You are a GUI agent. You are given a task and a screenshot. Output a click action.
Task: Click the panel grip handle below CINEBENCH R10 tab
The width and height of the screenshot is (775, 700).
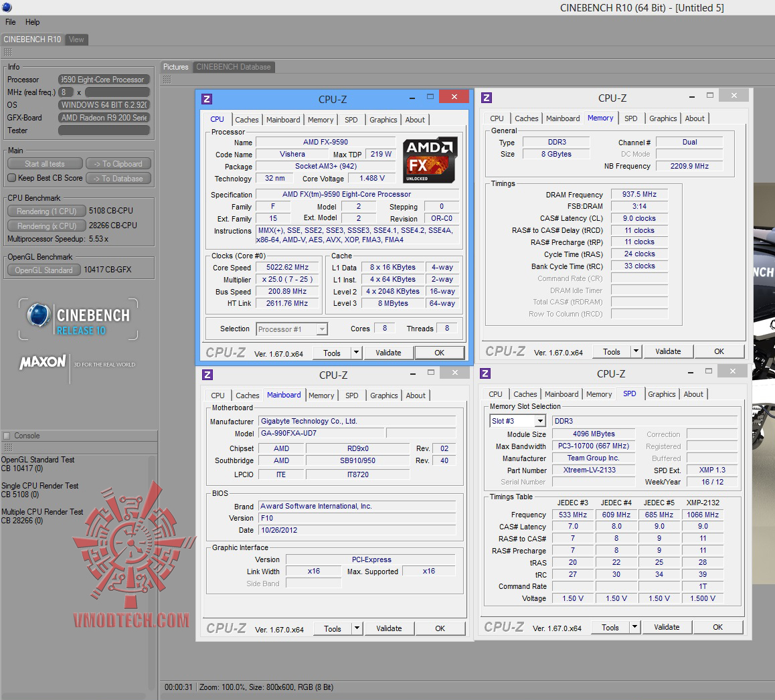tap(7, 52)
